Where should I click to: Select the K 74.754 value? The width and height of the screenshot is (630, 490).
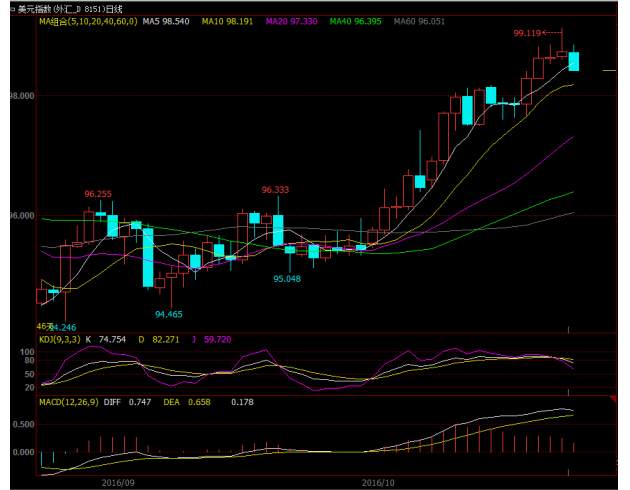106,339
